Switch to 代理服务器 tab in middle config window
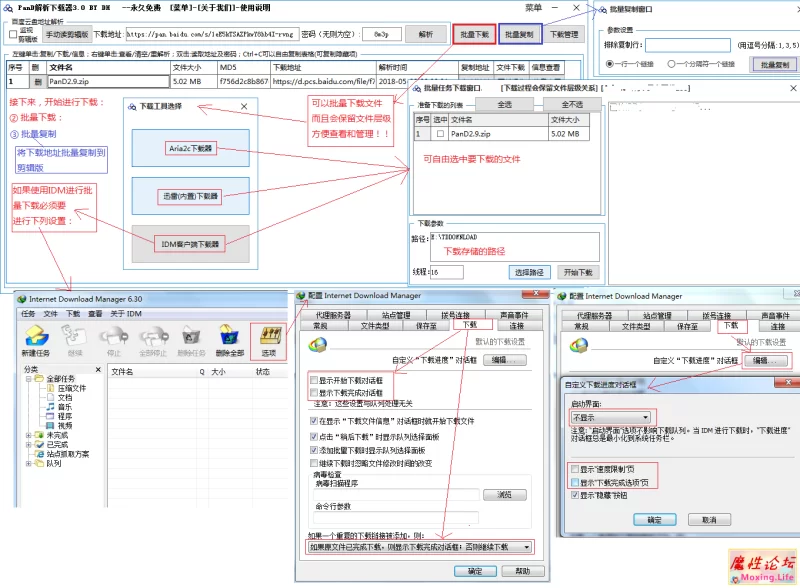 (333, 315)
